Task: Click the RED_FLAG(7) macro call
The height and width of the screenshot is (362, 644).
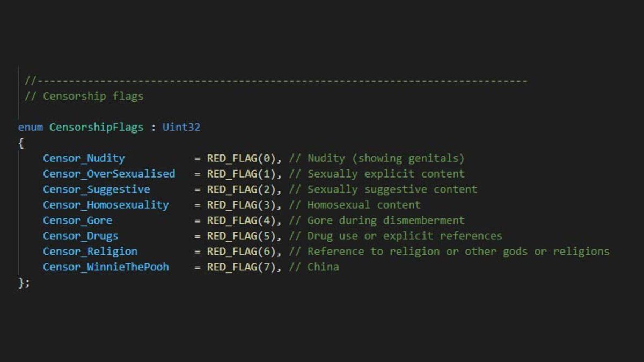Action: click(x=241, y=267)
